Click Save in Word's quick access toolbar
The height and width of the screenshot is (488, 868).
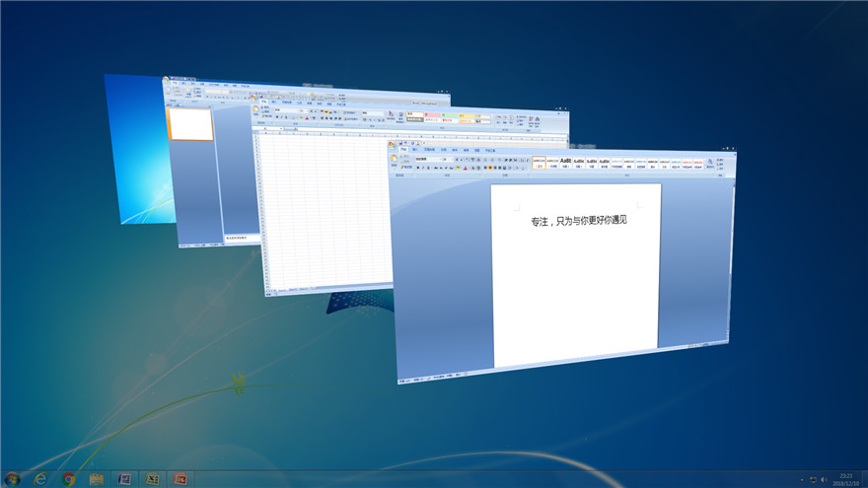[x=400, y=143]
